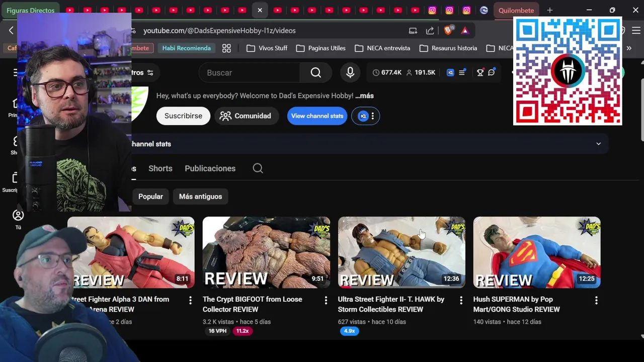Screen dimensions: 644x362
Task: Open options for The Crypt BIGFOOT video
Action: click(x=326, y=300)
